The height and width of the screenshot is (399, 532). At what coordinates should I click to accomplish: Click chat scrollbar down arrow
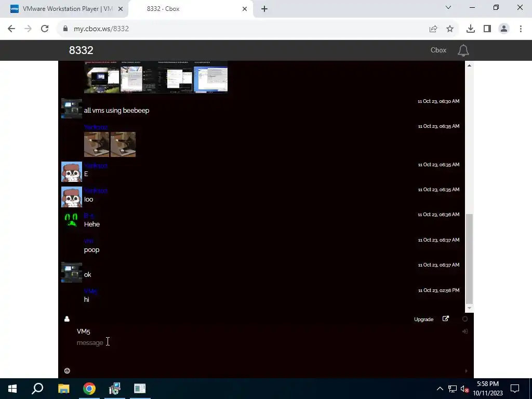469,308
